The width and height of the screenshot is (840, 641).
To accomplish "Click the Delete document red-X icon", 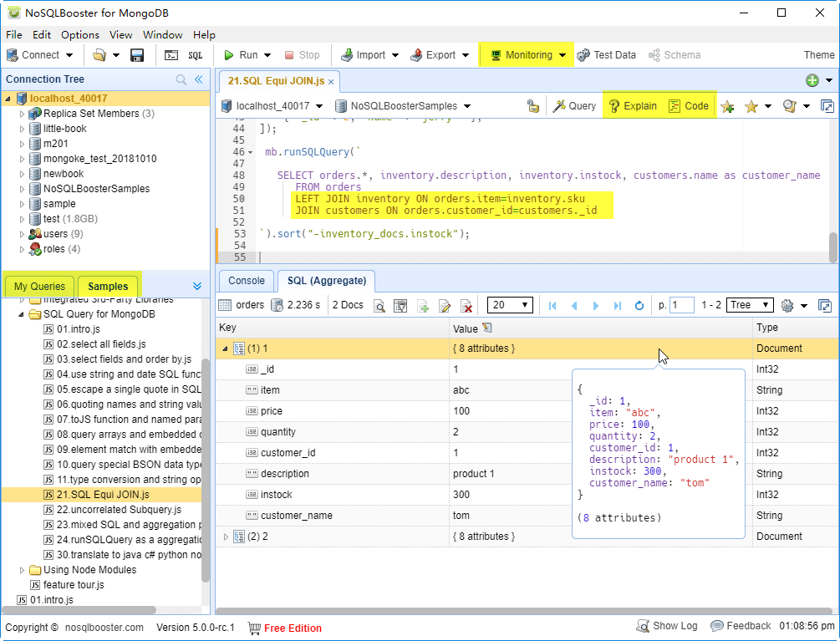I will [466, 305].
